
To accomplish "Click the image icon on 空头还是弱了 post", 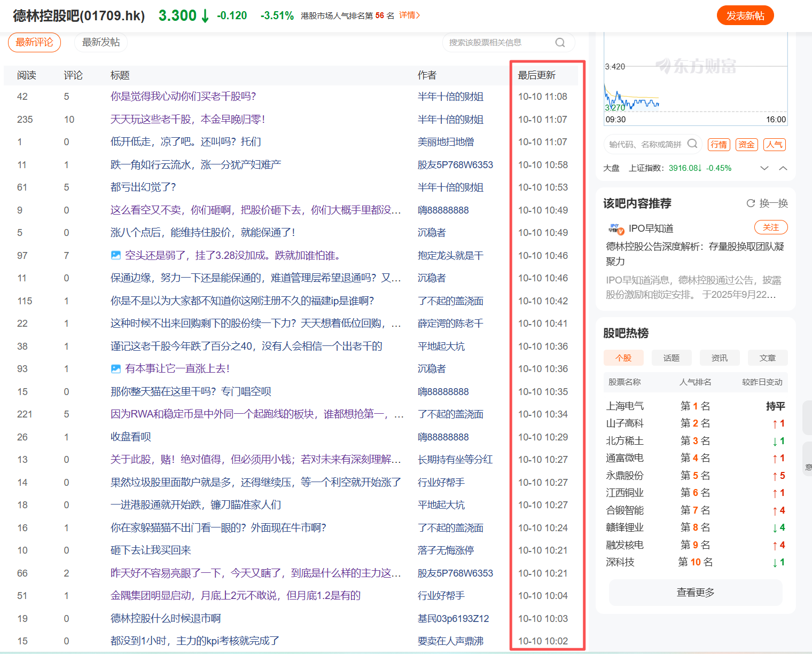I will pyautogui.click(x=116, y=255).
